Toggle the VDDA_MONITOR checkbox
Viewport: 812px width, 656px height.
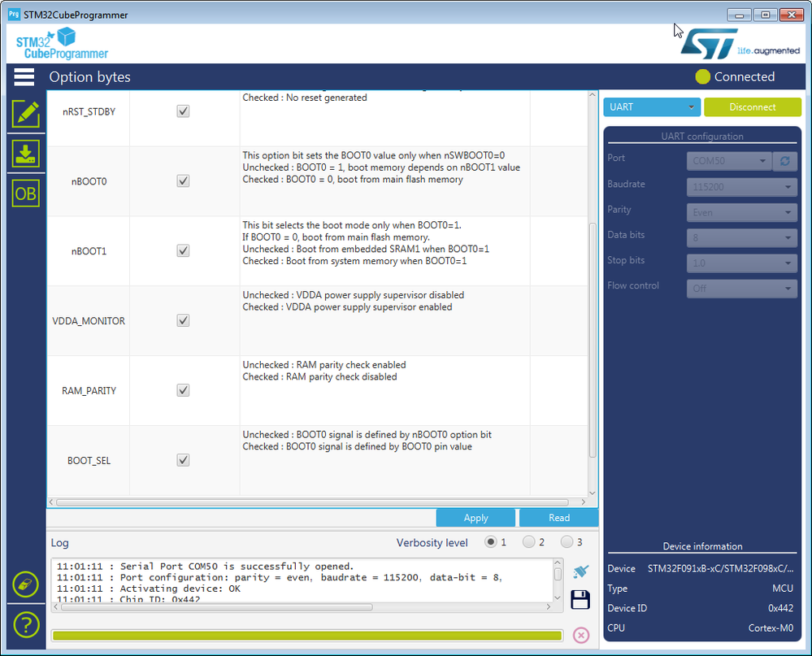(183, 320)
